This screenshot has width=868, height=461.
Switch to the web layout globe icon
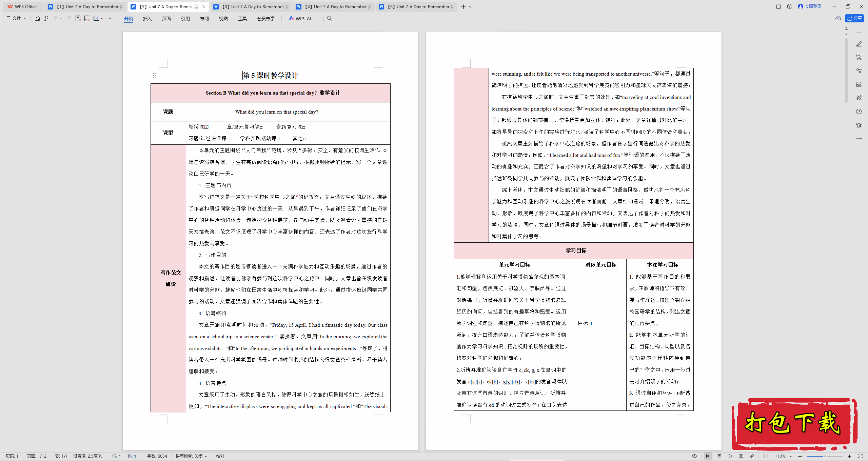tap(741, 456)
